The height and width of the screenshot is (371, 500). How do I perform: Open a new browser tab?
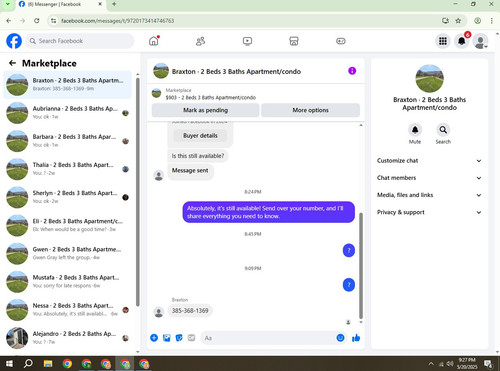114,4
